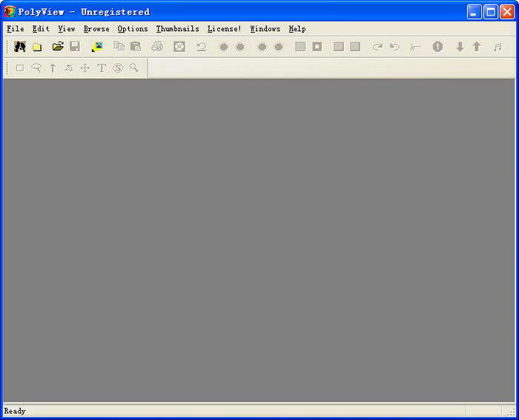Open the License! menu
The image size is (519, 420).
pyautogui.click(x=224, y=29)
